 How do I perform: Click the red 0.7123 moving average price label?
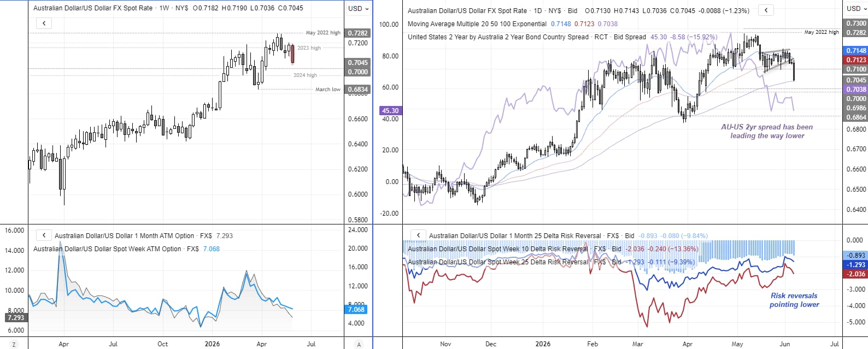click(856, 60)
